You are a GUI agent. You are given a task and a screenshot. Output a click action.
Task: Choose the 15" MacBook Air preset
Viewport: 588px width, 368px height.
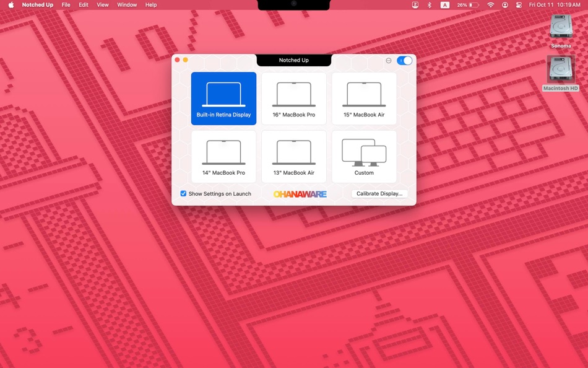pos(364,99)
